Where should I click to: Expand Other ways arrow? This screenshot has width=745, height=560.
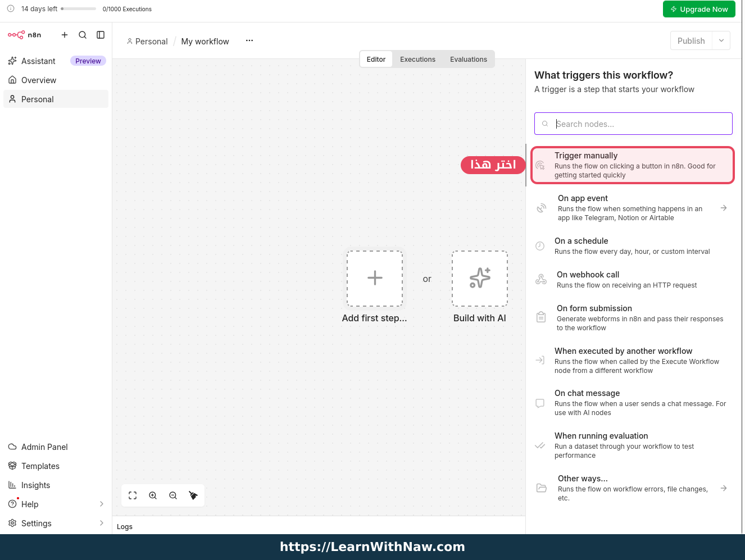click(x=724, y=488)
